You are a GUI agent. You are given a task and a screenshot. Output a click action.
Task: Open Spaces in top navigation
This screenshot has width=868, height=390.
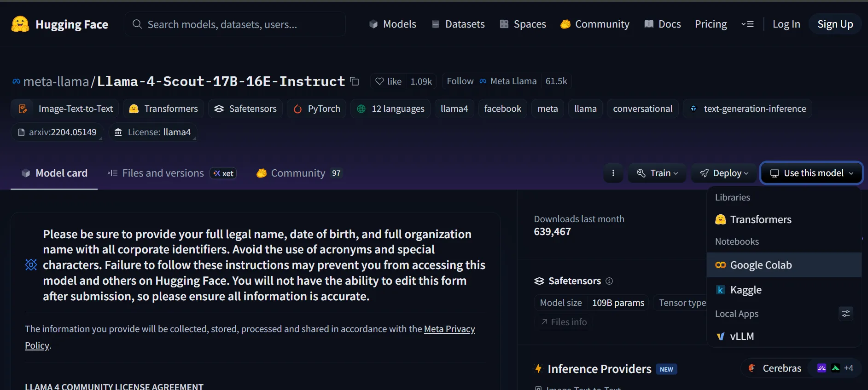point(523,24)
